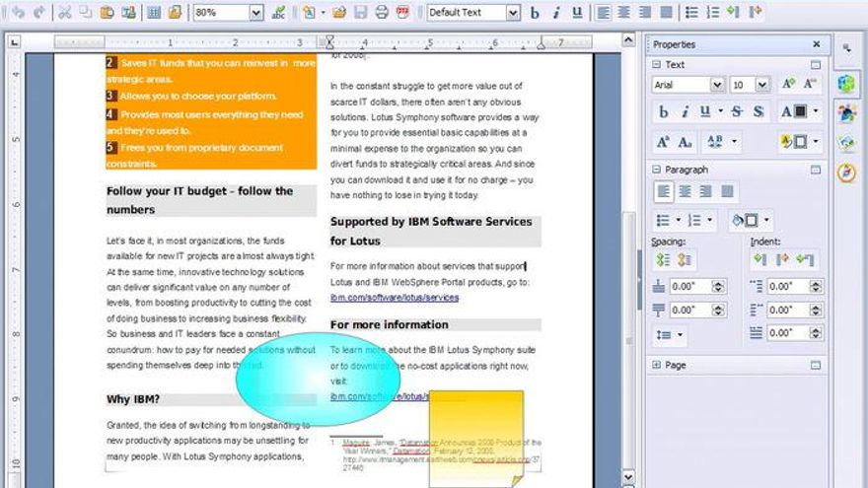Click the Open folder icon
This screenshot has width=868, height=488.
click(x=338, y=13)
